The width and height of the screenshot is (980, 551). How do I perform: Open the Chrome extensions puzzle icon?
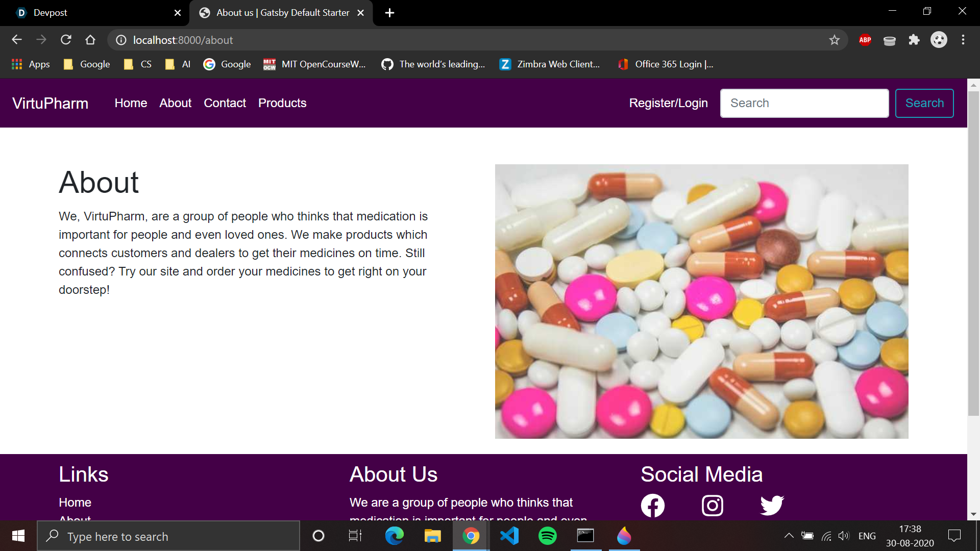914,40
